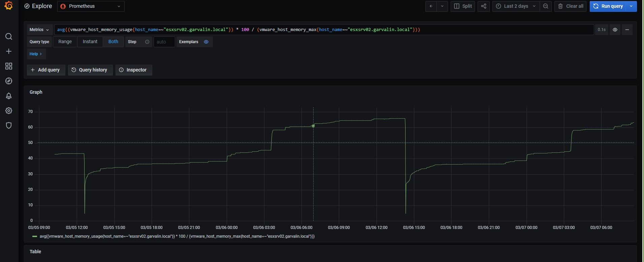Open the Metrics browser dropdown
The width and height of the screenshot is (644, 262).
(x=39, y=30)
